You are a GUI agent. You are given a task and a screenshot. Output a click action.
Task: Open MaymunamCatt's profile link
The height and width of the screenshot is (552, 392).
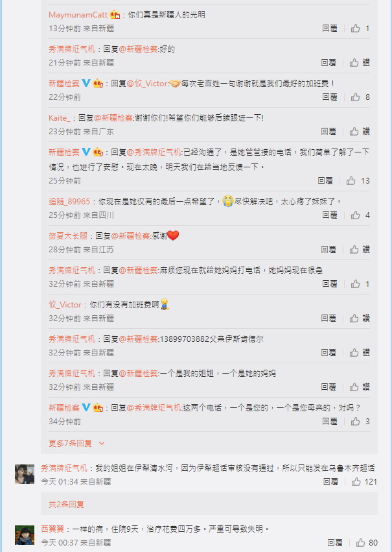pos(78,15)
